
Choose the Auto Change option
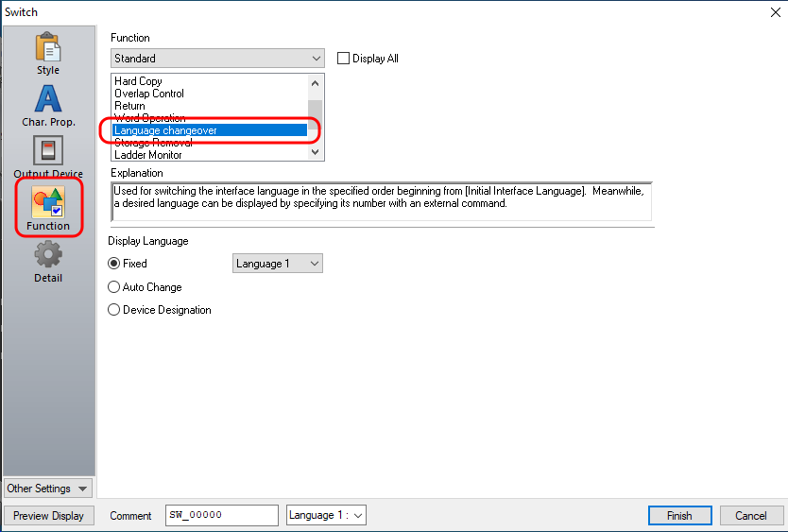114,287
